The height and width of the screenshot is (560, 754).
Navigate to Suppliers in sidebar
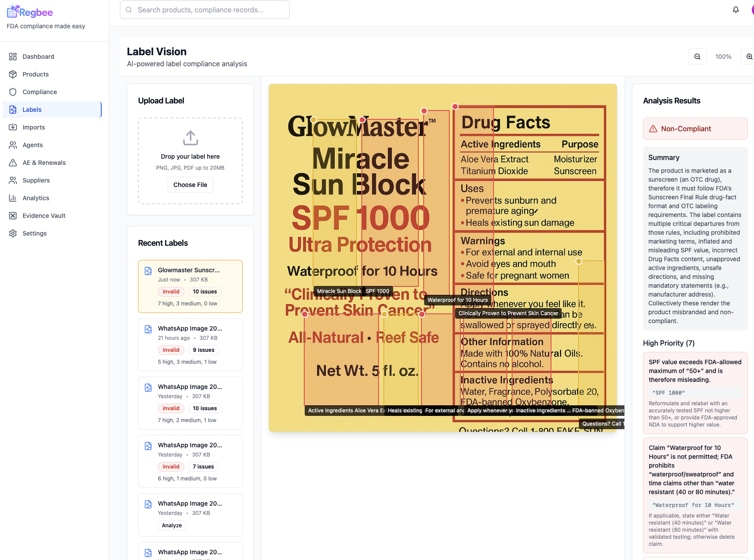click(36, 180)
